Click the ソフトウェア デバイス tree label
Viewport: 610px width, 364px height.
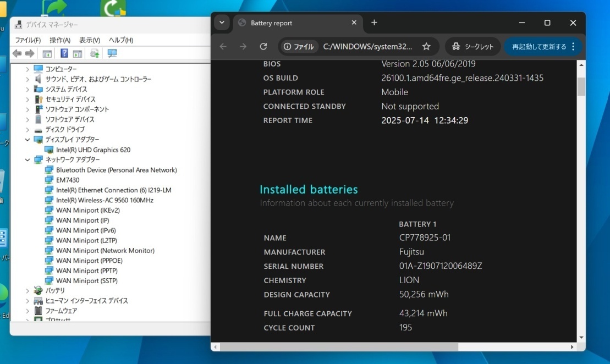click(70, 119)
